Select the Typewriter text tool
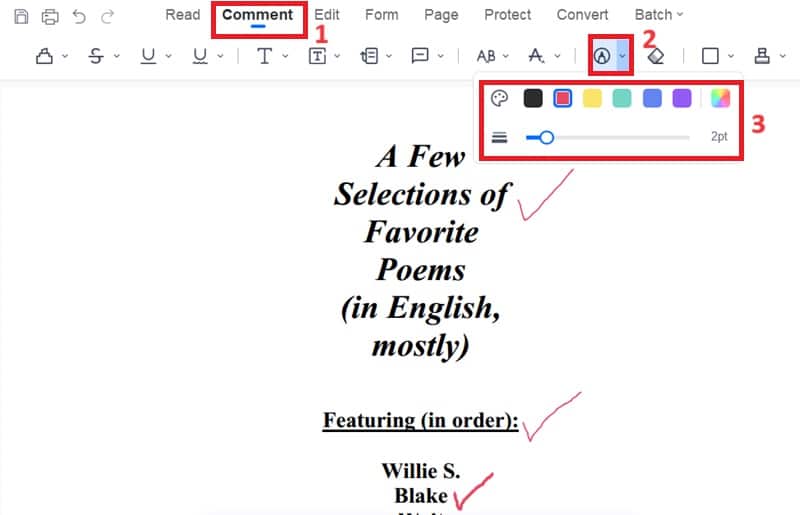Viewport: 800px width, 515px height. (x=264, y=56)
